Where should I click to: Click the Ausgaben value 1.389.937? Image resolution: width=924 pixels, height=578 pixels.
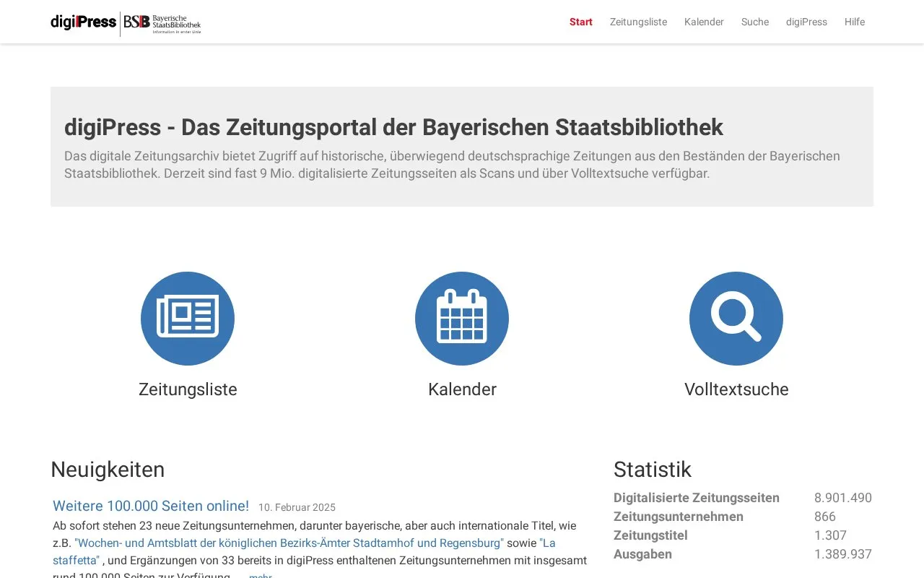[843, 554]
